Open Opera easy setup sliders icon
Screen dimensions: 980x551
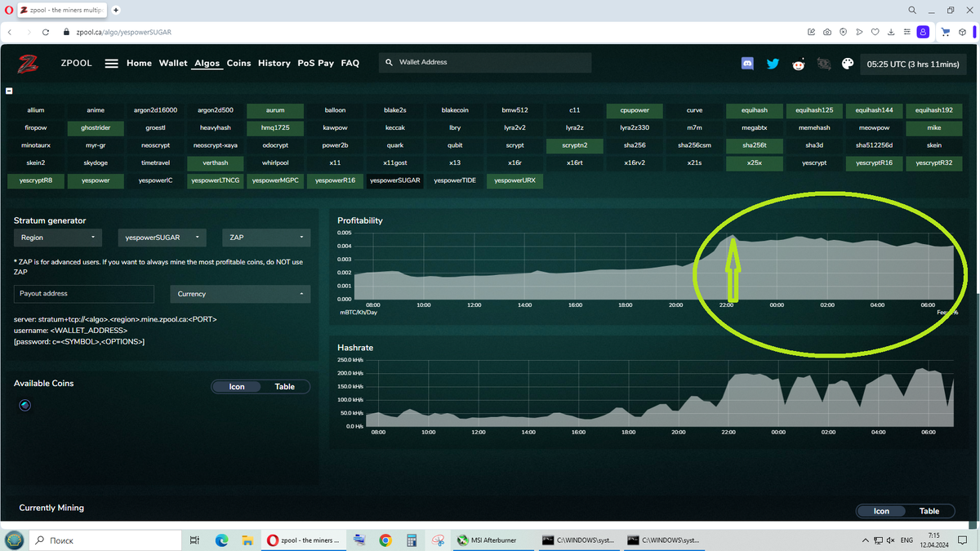[906, 32]
